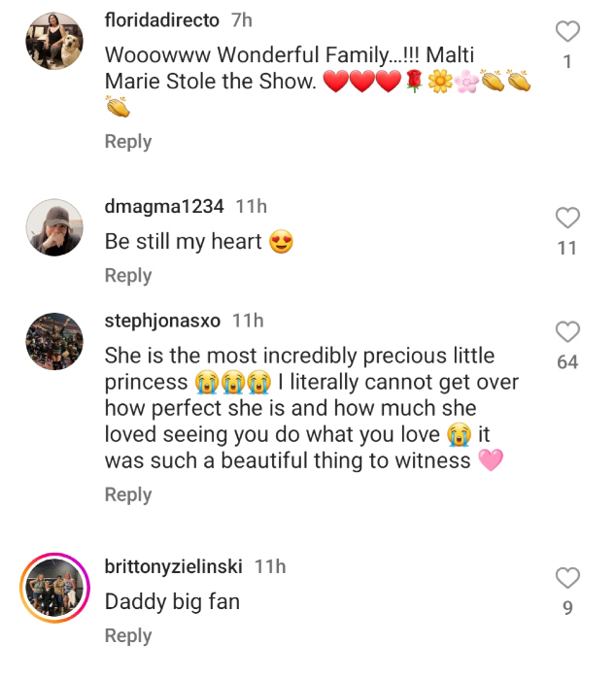Reply to brittonyzielinski's comment
Image resolution: width=616 pixels, height=680 pixels.
pyautogui.click(x=128, y=636)
